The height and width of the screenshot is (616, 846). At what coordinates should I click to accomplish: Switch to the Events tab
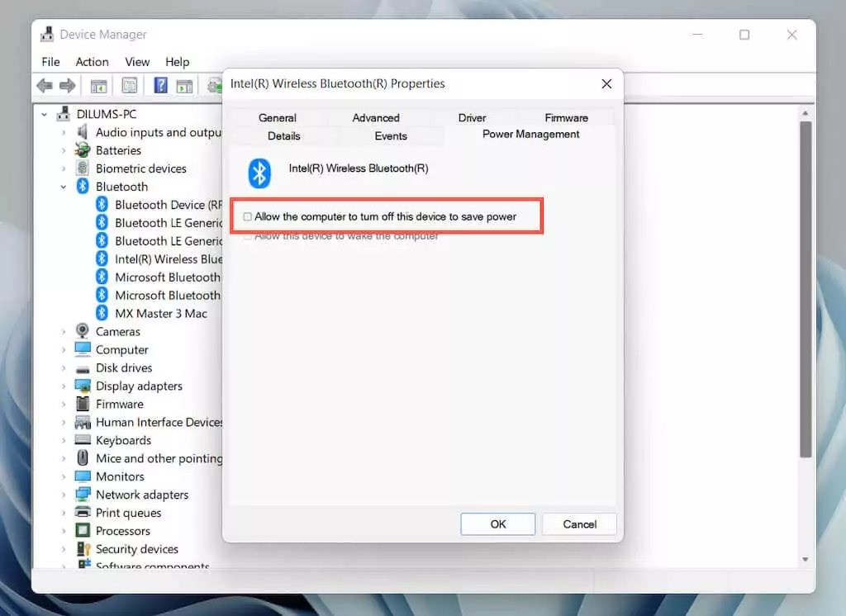click(x=391, y=136)
